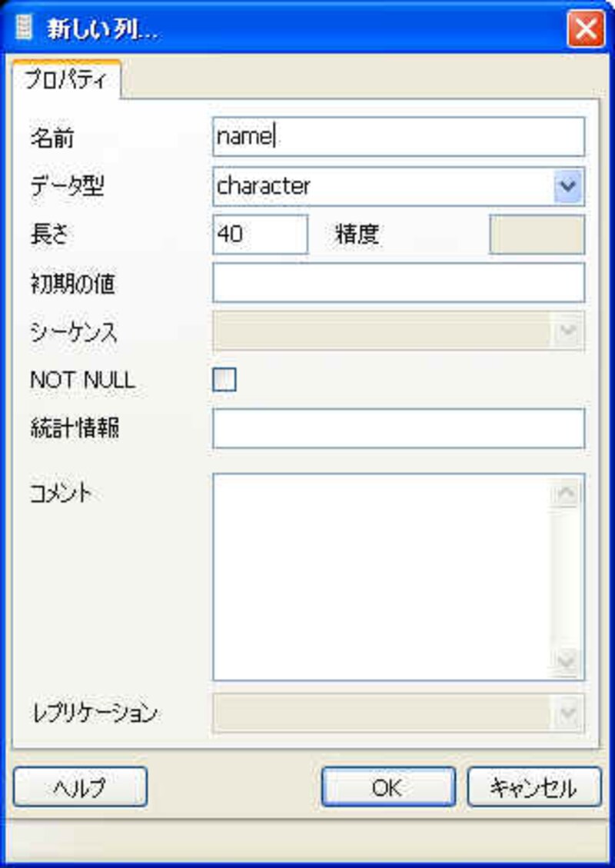This screenshot has height=868, width=615.
Task: Click the column icon in the title bar
Action: pos(25,29)
